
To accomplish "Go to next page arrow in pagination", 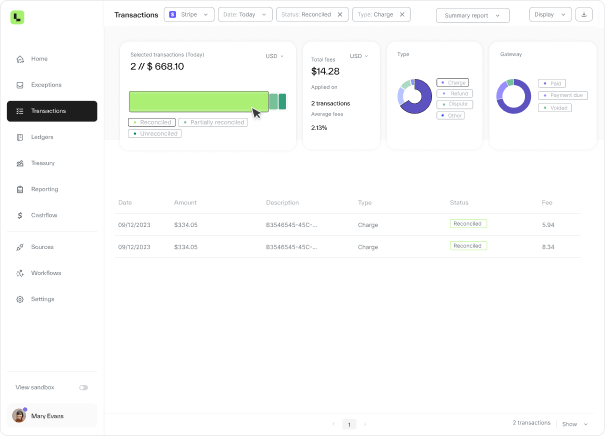I will (366, 424).
